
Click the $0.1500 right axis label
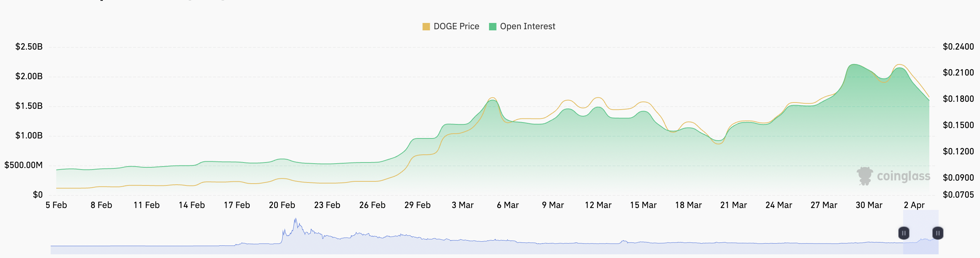tap(958, 125)
